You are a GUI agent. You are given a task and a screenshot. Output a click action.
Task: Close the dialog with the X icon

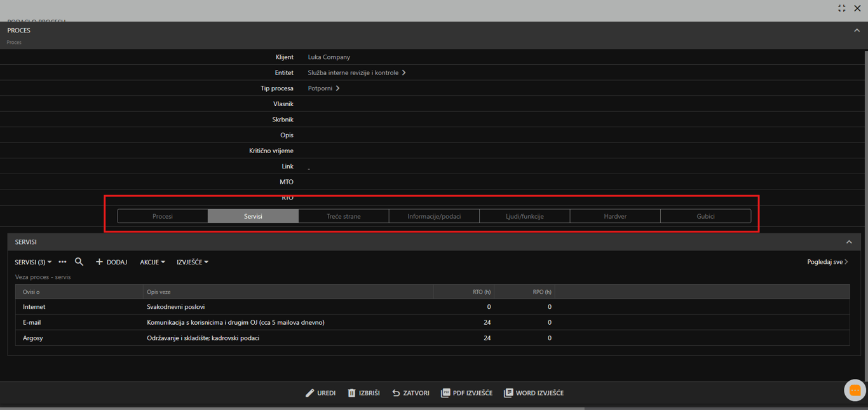857,8
